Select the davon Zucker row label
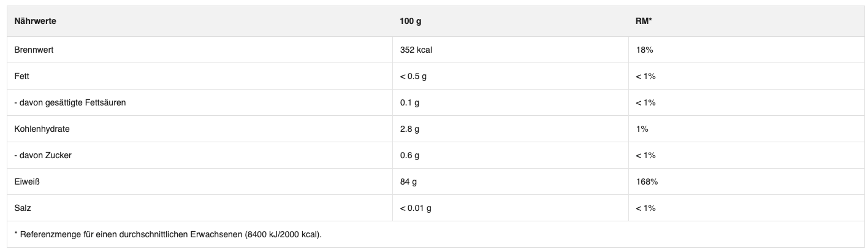868x252 pixels. coord(43,155)
